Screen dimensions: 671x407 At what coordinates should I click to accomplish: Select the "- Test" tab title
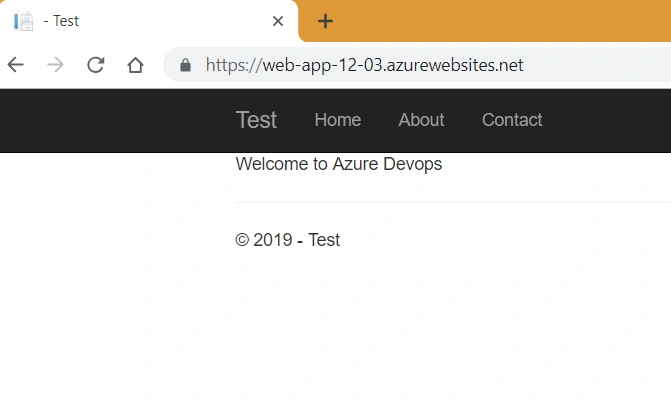(x=61, y=21)
